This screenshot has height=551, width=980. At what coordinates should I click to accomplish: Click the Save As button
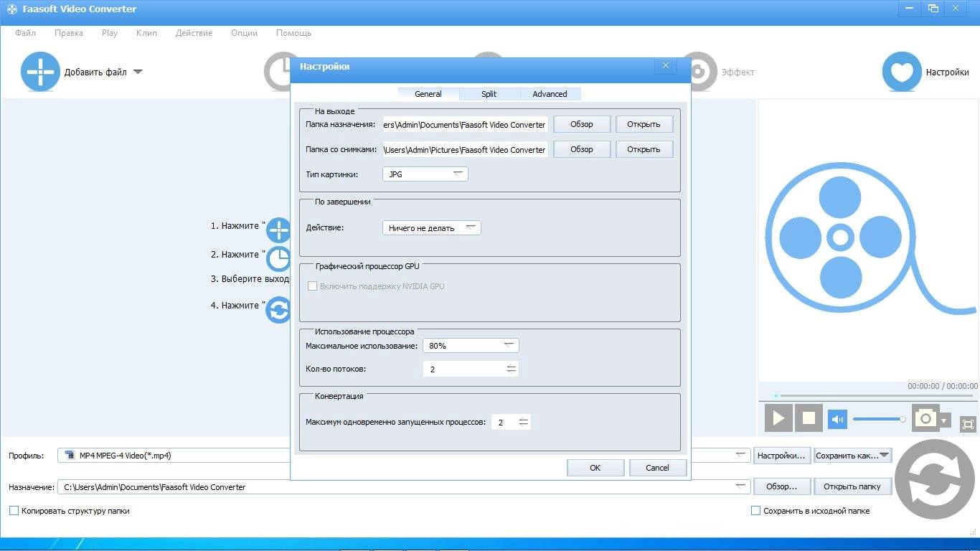coord(852,455)
